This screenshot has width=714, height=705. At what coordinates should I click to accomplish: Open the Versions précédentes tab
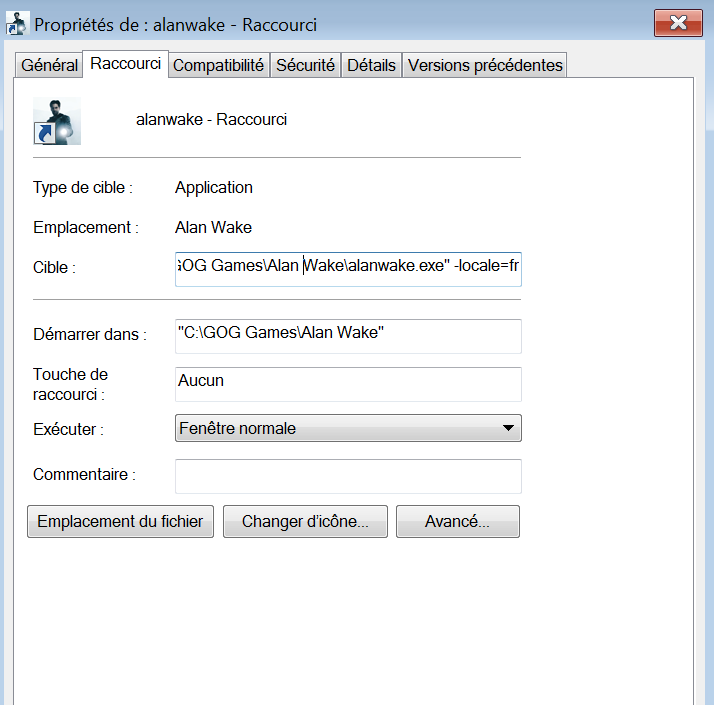click(x=484, y=65)
